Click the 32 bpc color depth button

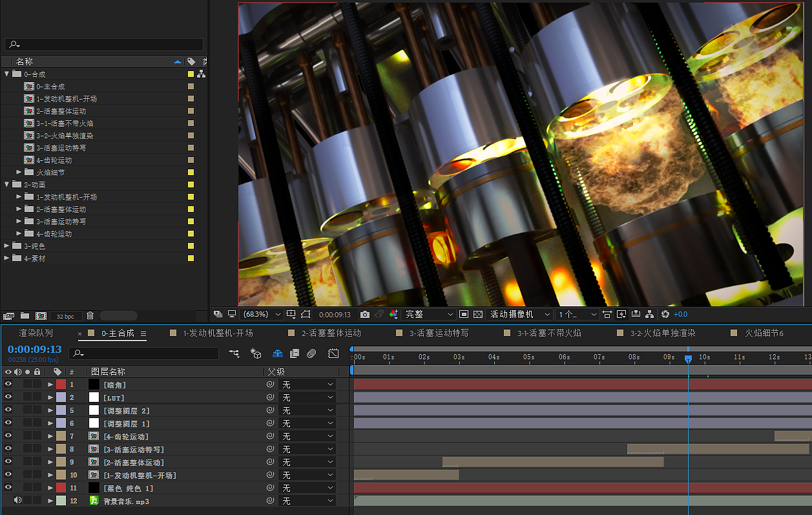coord(66,317)
